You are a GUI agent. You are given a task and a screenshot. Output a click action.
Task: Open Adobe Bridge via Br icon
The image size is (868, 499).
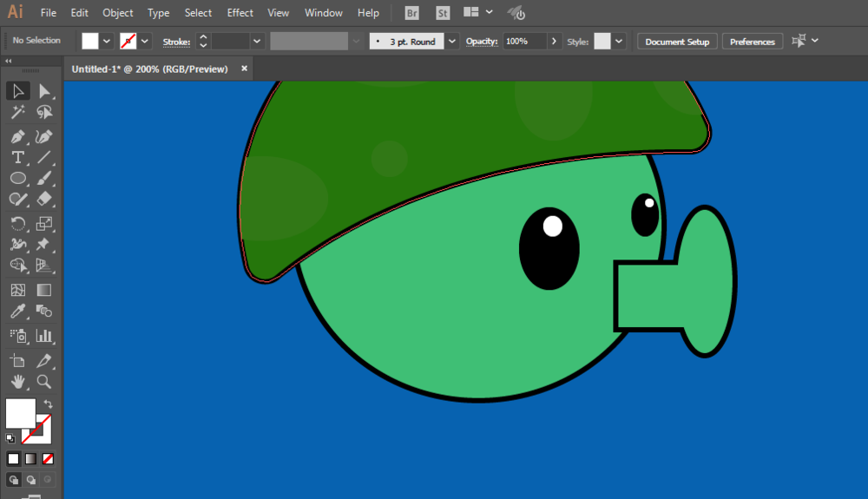[x=411, y=13]
